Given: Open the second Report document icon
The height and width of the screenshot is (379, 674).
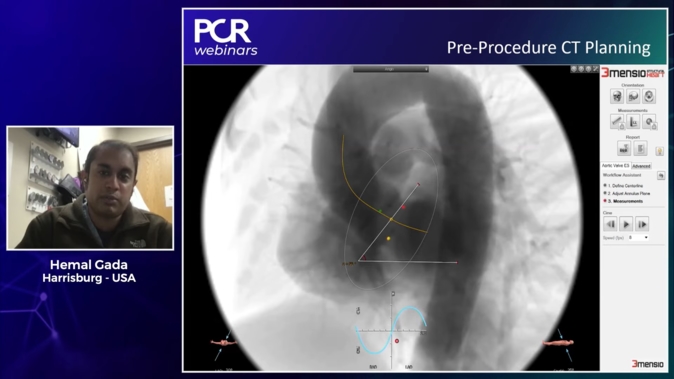Looking at the screenshot, I should point(640,148).
